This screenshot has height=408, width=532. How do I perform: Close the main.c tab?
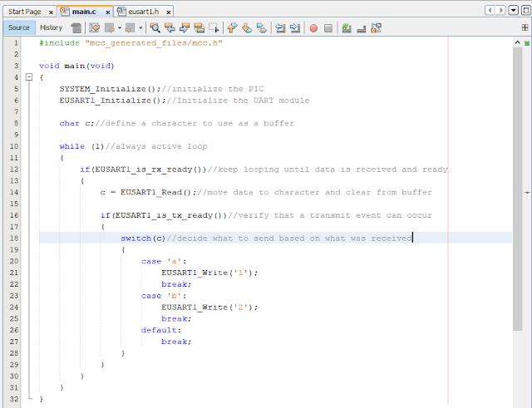tap(107, 12)
